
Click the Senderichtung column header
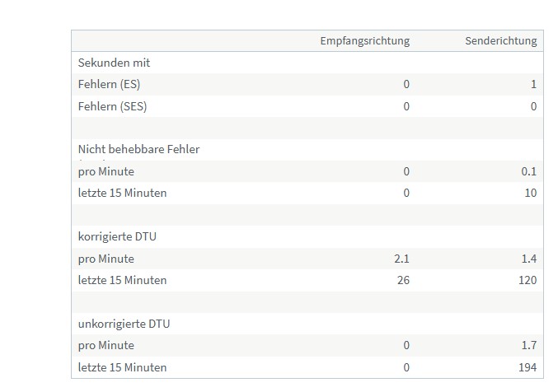click(x=500, y=40)
